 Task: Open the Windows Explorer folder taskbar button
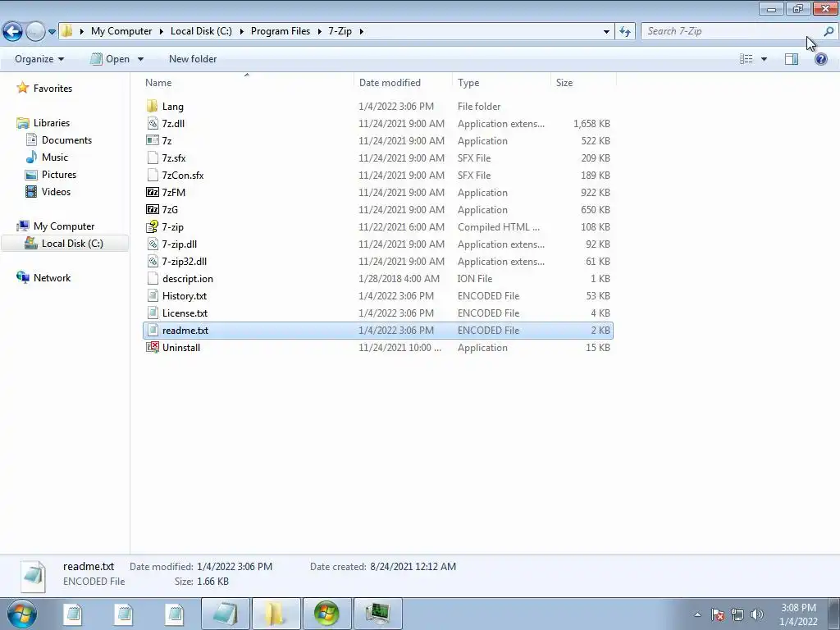tap(276, 614)
